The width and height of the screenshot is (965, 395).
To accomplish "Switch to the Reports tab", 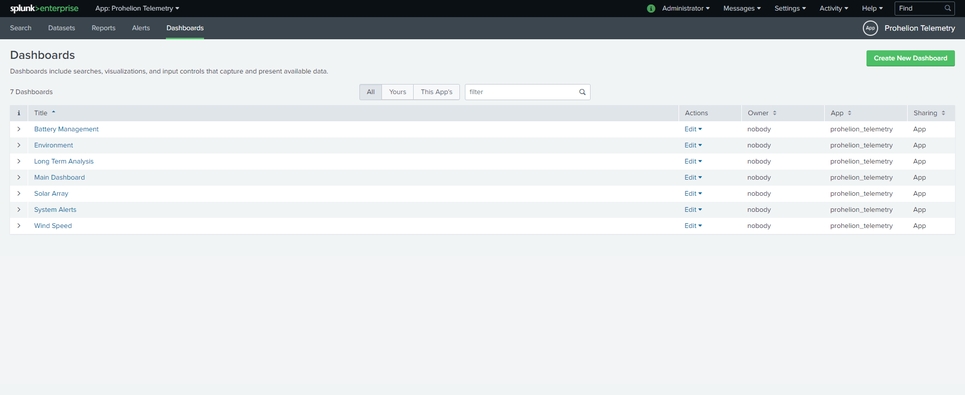I will (x=103, y=28).
